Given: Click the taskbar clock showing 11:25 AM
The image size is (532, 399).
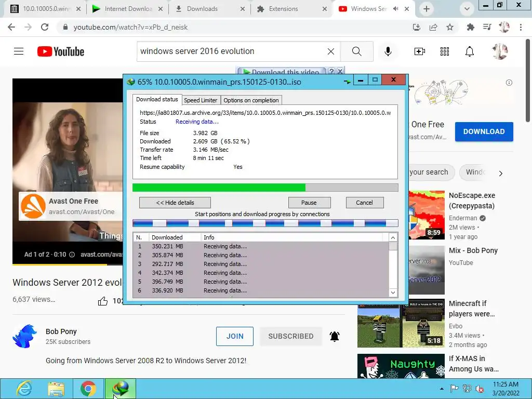Looking at the screenshot, I should (506, 389).
